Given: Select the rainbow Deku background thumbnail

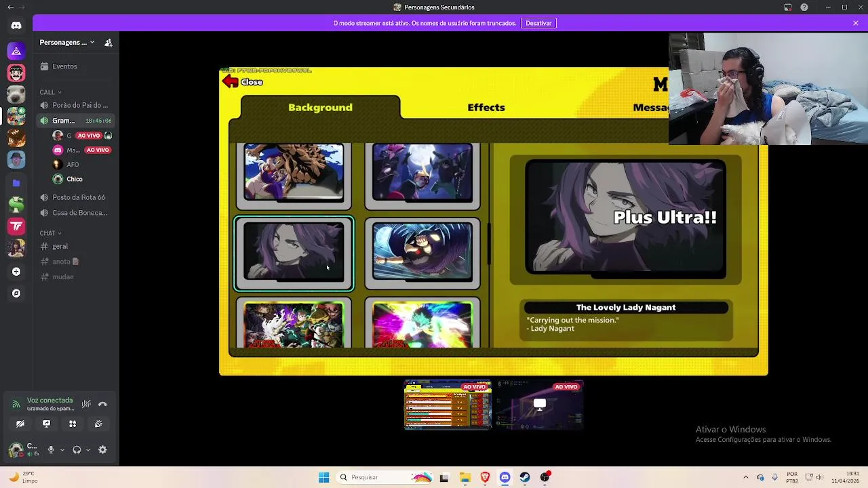Looking at the screenshot, I should (422, 323).
